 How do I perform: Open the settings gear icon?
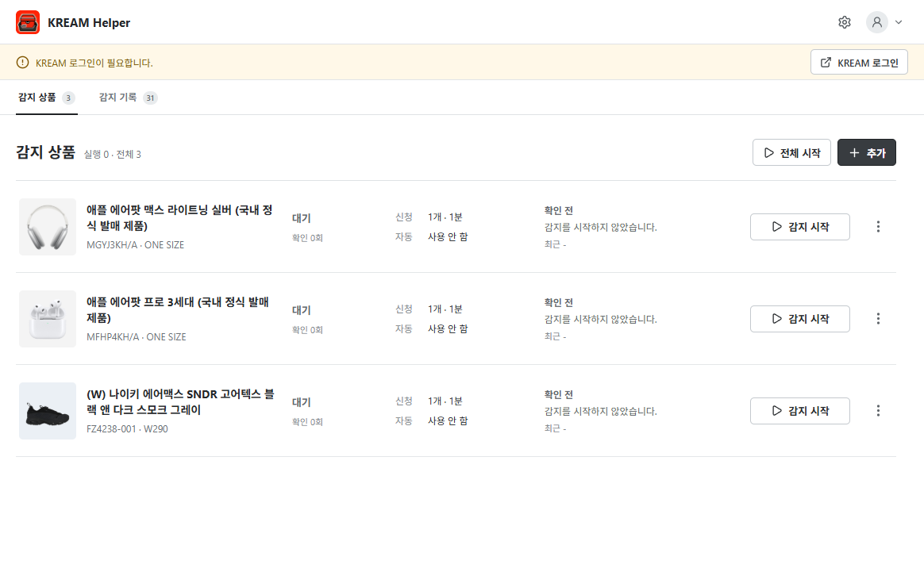tap(845, 22)
